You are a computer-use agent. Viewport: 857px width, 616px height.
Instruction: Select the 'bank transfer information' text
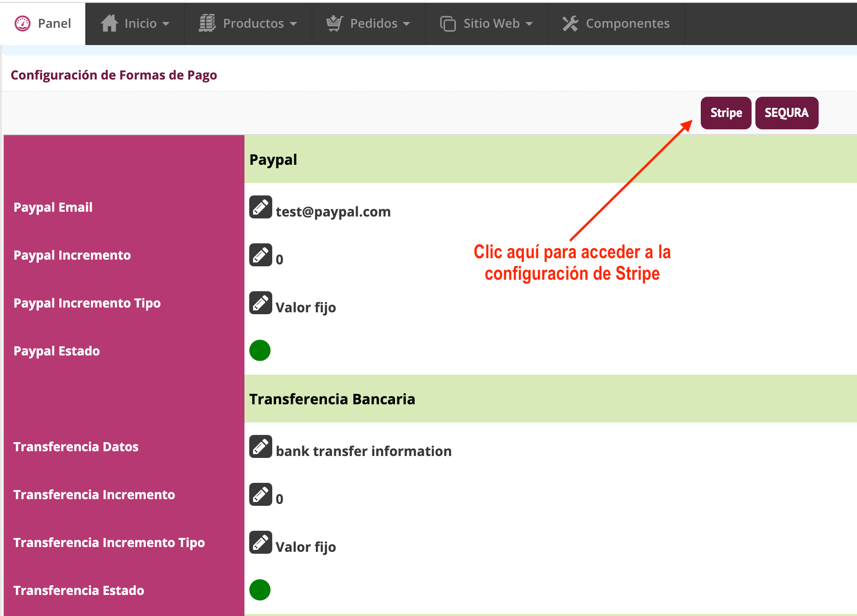point(364,451)
